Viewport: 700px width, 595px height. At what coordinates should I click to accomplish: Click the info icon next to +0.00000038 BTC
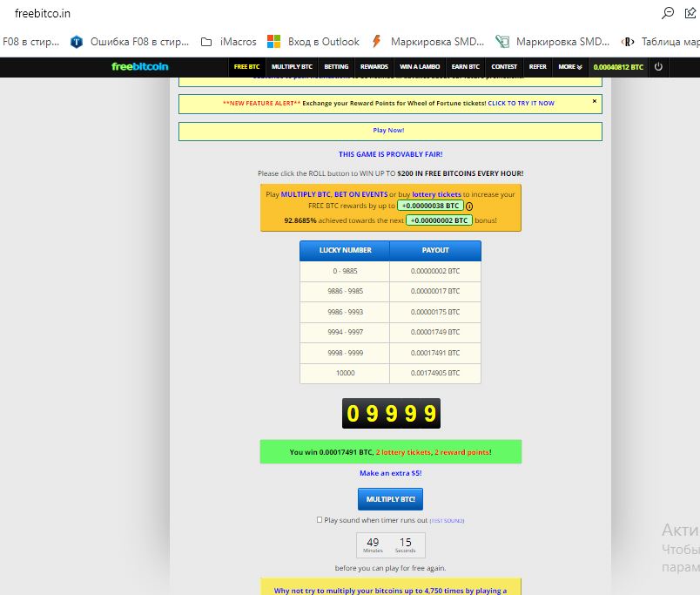pyautogui.click(x=469, y=206)
